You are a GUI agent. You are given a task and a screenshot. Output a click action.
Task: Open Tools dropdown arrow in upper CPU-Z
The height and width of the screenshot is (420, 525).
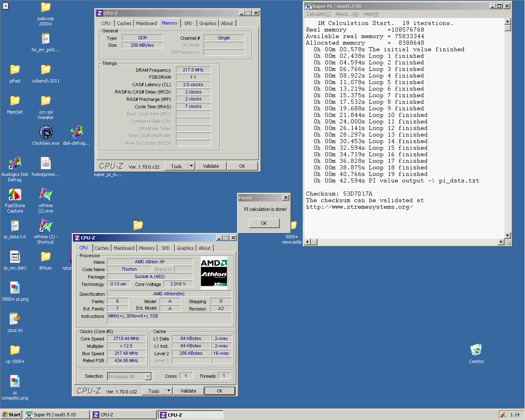point(191,166)
